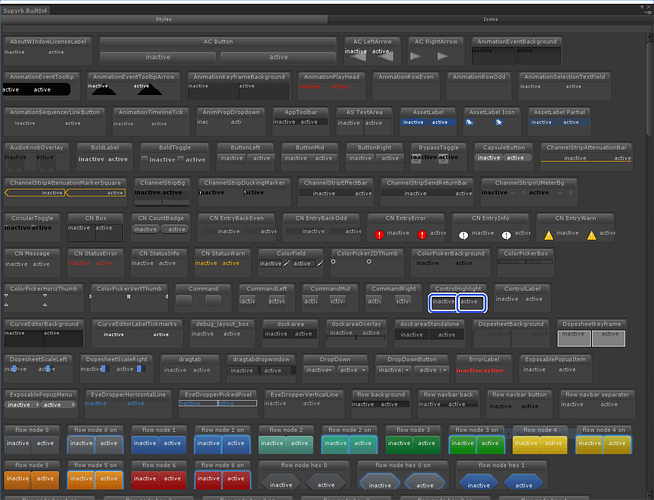
Task: Click the inactive blue flow node 1 swatch
Action: 145,445
